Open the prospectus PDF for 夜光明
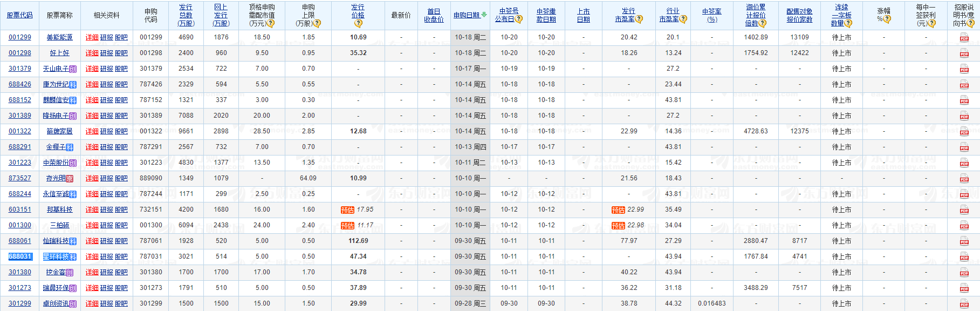The height and width of the screenshot is (311, 980). [x=964, y=179]
